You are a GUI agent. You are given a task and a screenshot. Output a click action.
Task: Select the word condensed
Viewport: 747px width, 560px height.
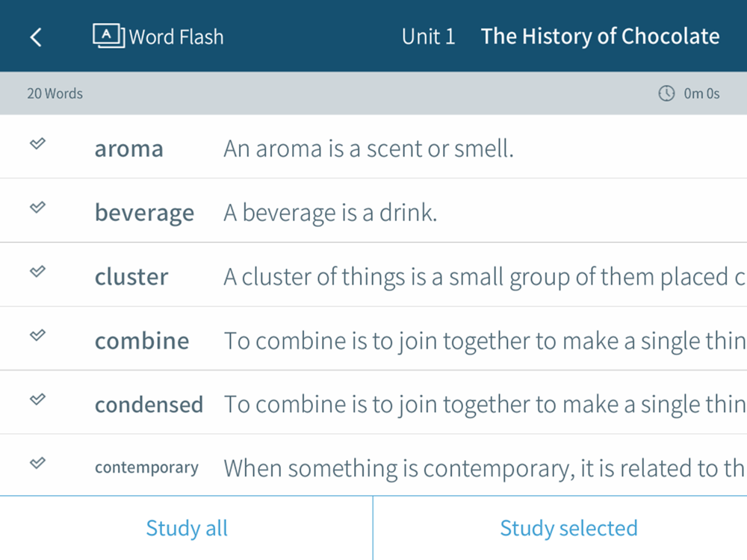coord(149,405)
